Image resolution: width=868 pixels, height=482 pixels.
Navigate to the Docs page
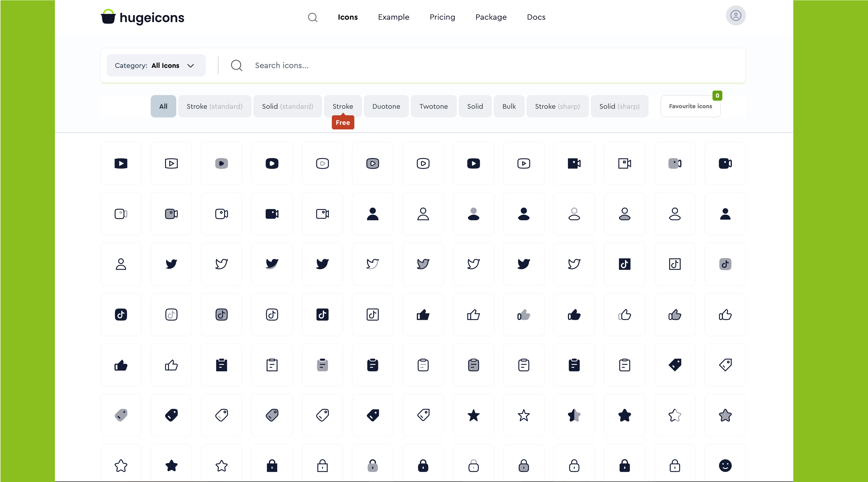[536, 17]
